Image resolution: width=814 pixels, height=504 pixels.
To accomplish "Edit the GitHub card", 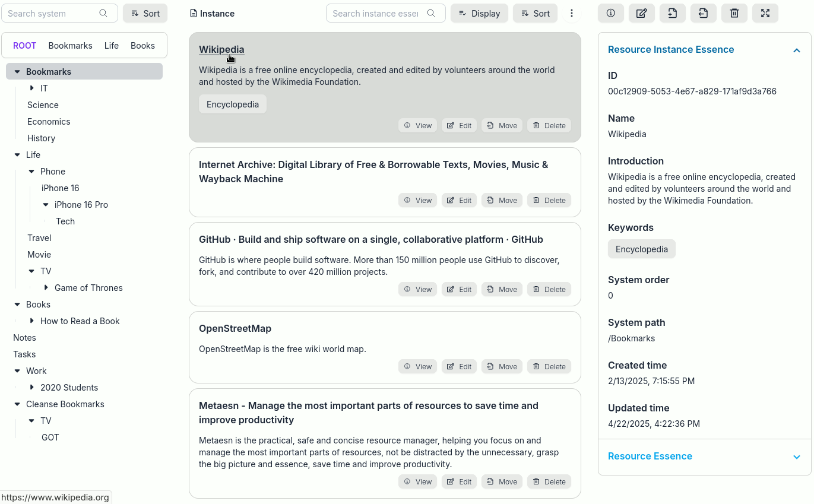I will pyautogui.click(x=459, y=289).
